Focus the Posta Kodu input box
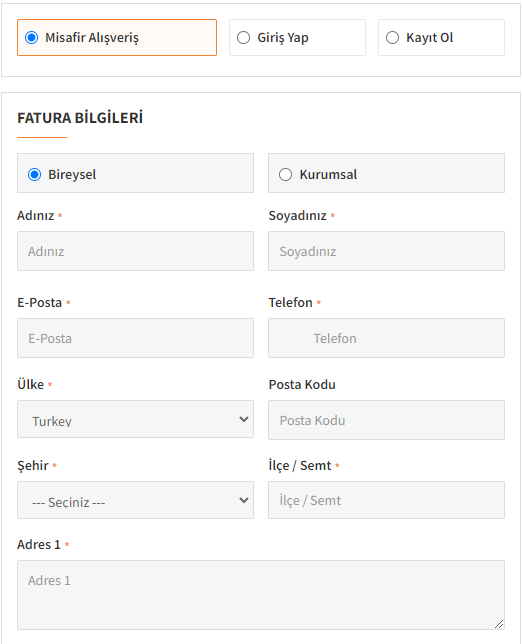The height and width of the screenshot is (644, 523). 386,420
